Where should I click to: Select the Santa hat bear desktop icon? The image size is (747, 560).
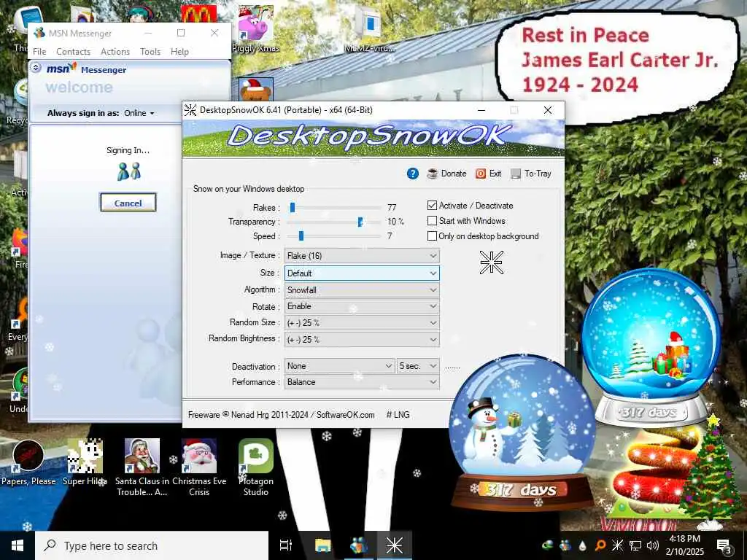point(256,90)
